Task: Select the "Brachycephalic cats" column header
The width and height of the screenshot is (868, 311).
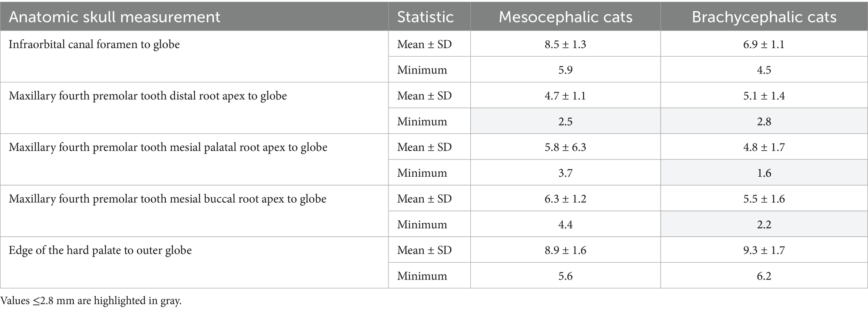Action: (x=764, y=17)
